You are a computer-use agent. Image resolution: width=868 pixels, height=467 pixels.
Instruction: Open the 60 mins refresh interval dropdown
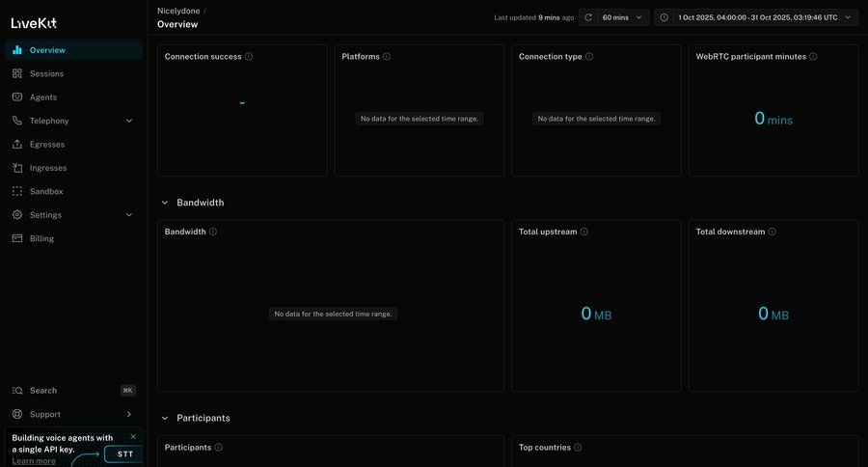tap(623, 17)
